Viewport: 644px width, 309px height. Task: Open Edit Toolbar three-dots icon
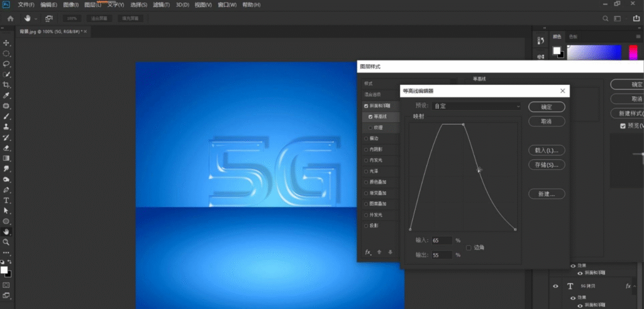(x=6, y=253)
